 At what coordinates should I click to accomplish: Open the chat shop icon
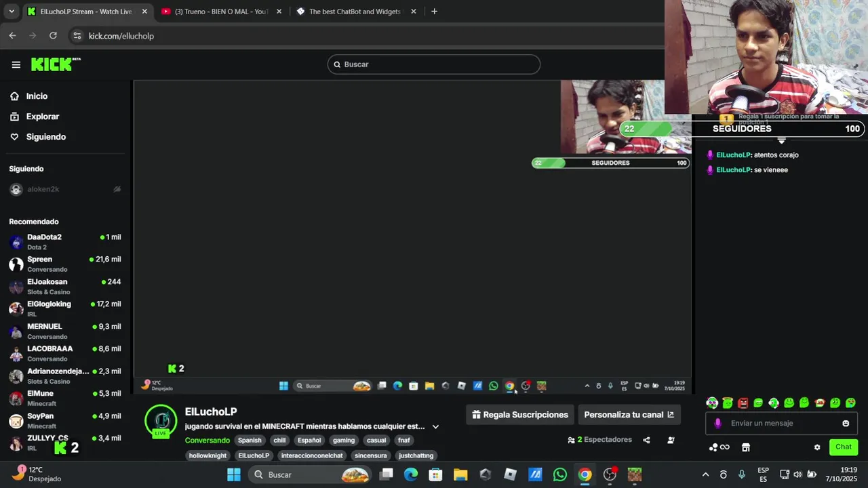tap(746, 447)
